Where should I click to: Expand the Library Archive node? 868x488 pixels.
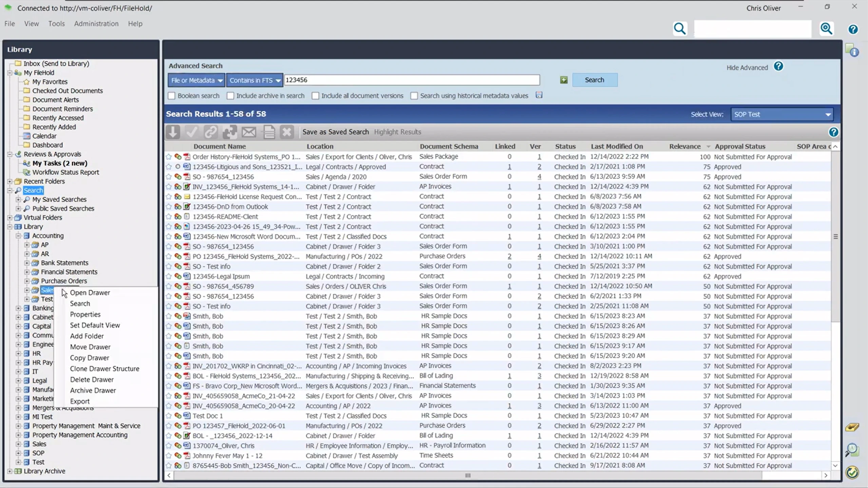pos(10,471)
